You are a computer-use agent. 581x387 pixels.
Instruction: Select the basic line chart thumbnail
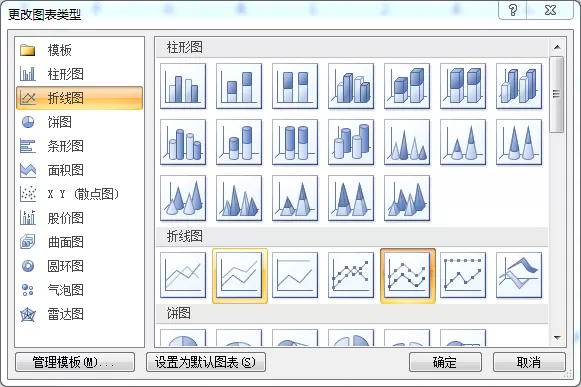click(x=183, y=275)
